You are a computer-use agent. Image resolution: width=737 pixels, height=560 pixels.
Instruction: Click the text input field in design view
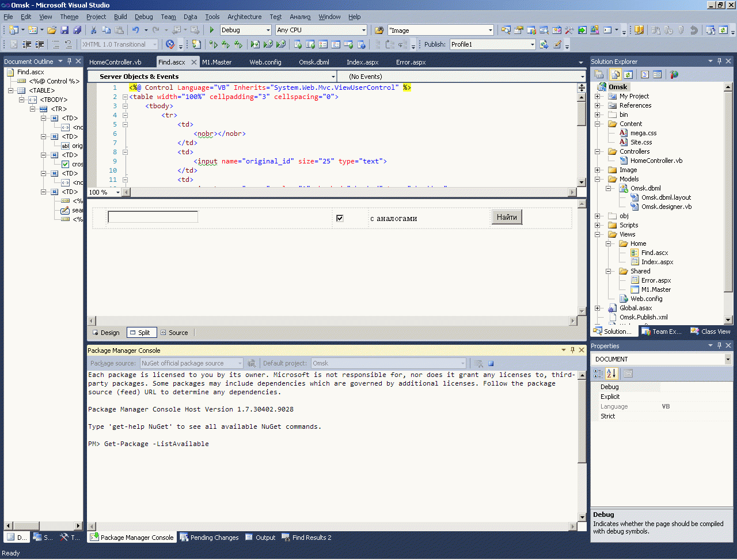153,217
